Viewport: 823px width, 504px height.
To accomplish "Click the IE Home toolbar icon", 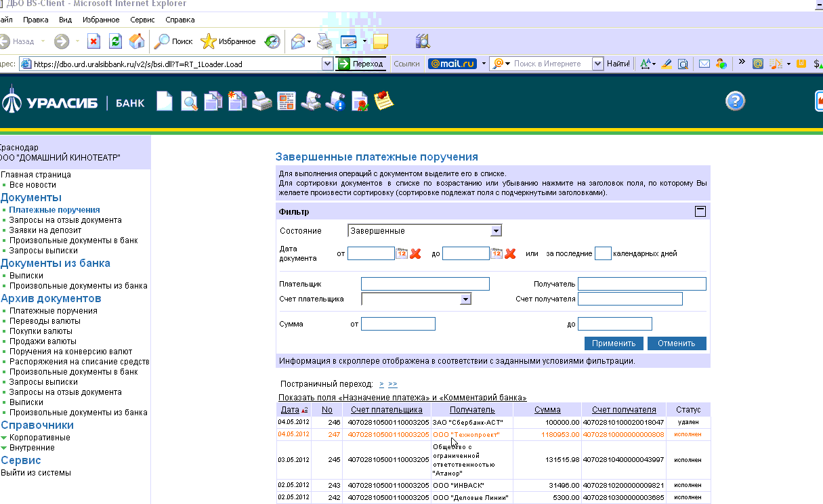I will (x=137, y=41).
